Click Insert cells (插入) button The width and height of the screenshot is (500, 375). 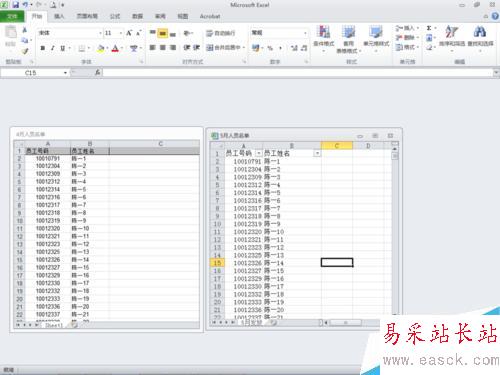(407, 28)
